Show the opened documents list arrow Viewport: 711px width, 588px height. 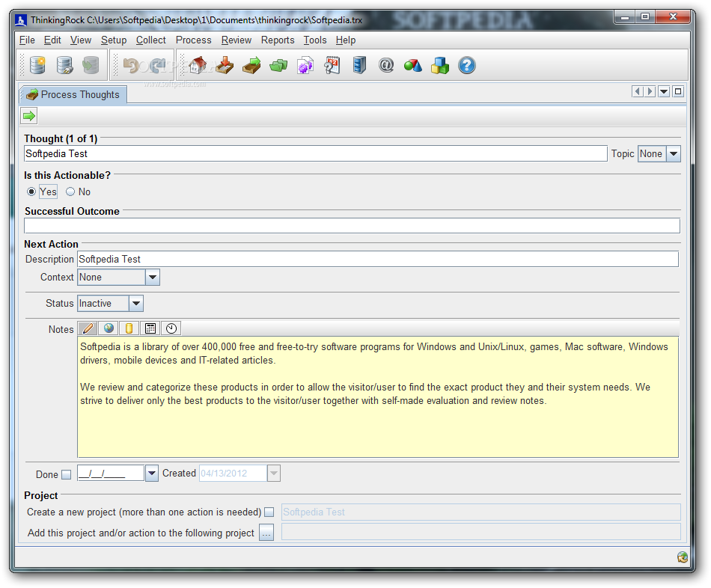664,91
